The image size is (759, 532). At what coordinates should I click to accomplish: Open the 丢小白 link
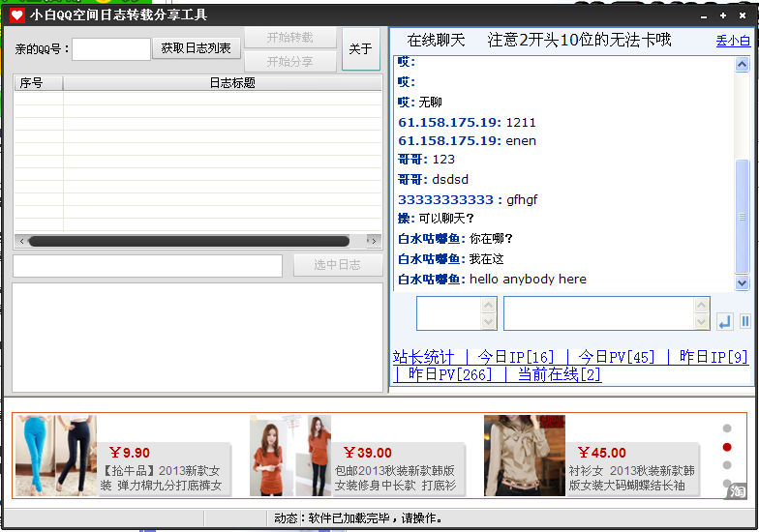[733, 41]
